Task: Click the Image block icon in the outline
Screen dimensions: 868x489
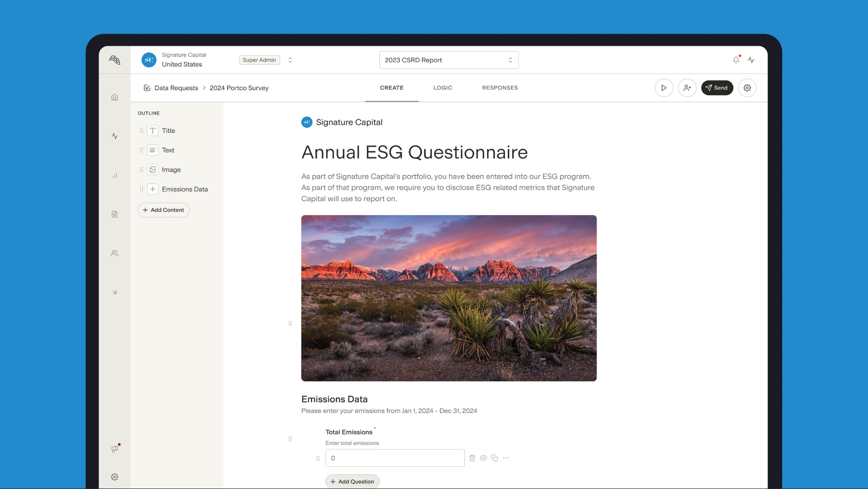Action: tap(153, 169)
